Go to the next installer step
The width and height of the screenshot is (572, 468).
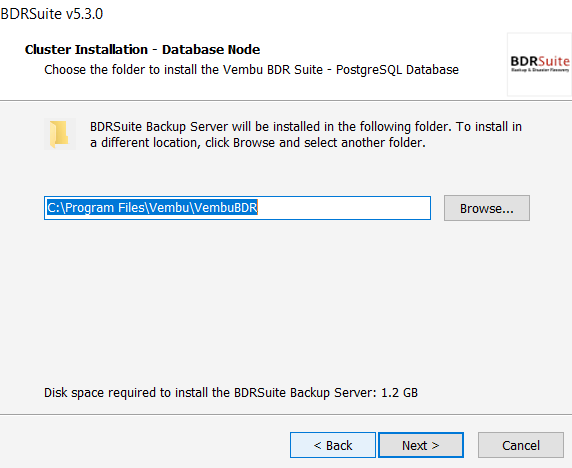(x=421, y=445)
